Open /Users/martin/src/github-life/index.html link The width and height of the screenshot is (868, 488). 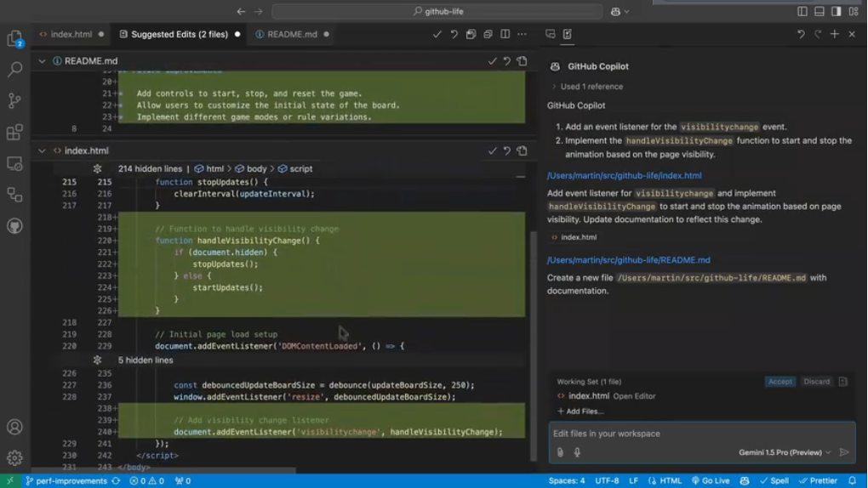click(625, 175)
